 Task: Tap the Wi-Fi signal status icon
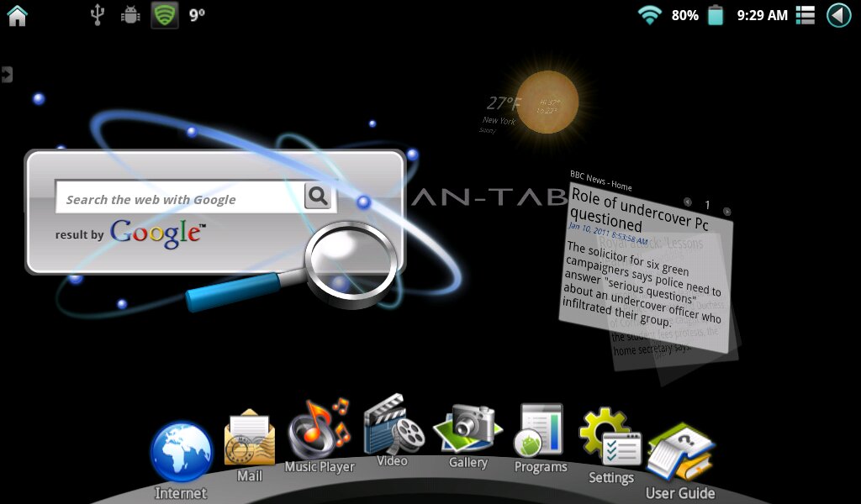[649, 15]
